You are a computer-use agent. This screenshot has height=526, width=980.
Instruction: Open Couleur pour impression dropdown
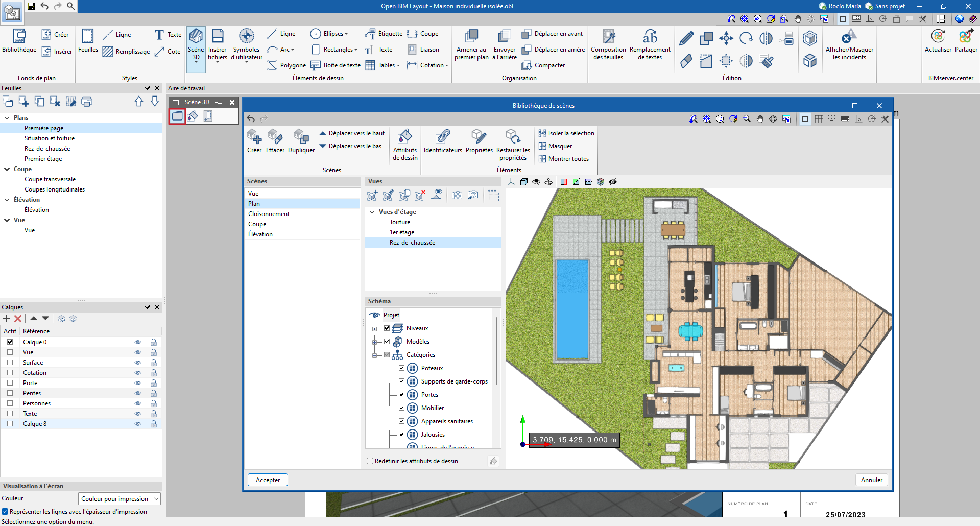point(119,499)
